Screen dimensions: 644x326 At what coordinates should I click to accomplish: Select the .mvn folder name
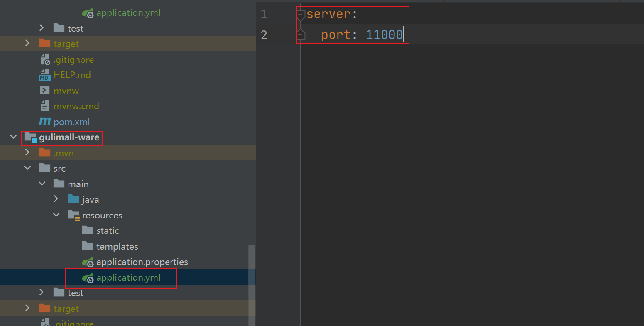click(x=64, y=153)
